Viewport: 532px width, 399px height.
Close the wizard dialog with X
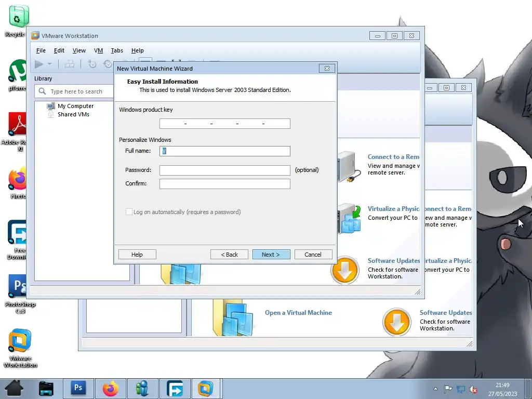tap(327, 68)
